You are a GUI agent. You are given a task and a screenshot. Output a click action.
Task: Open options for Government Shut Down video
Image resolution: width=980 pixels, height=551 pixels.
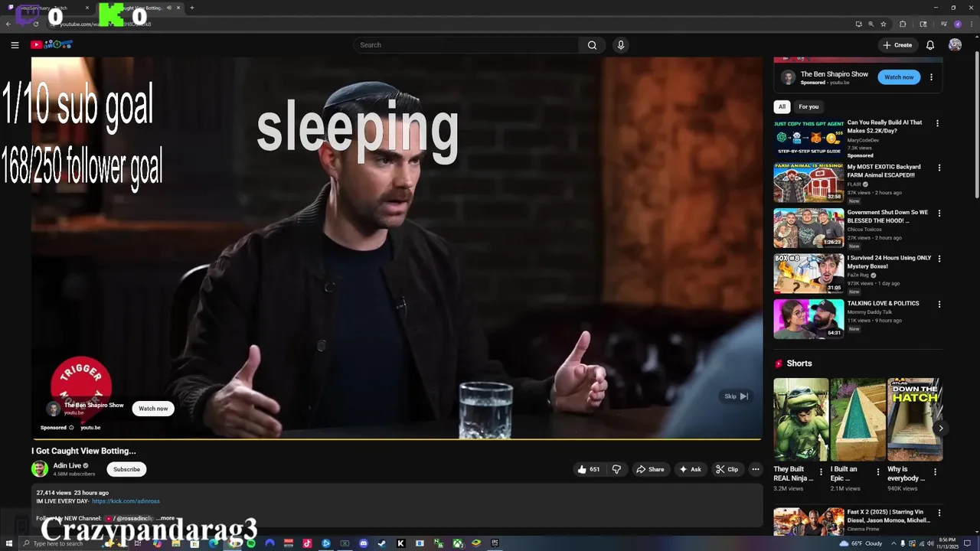tap(939, 213)
